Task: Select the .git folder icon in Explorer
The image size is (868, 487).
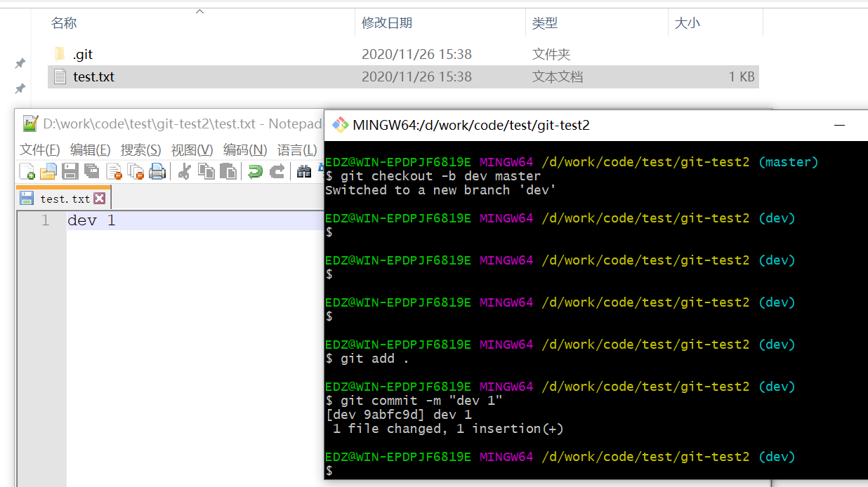Action: coord(60,54)
